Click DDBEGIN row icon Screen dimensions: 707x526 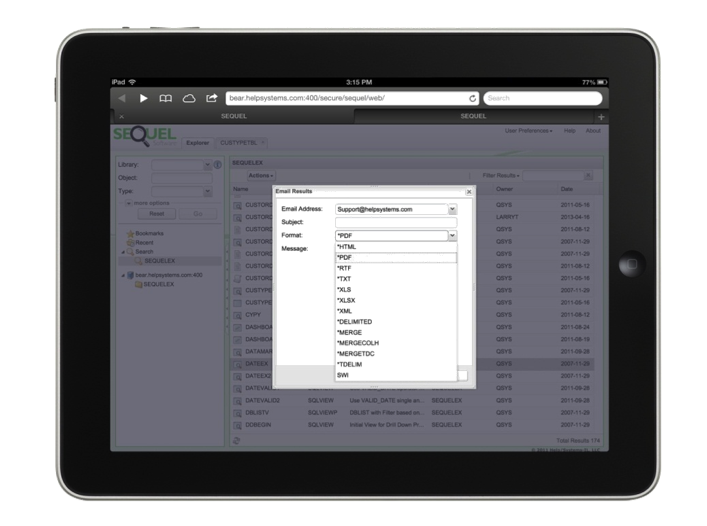coord(237,425)
